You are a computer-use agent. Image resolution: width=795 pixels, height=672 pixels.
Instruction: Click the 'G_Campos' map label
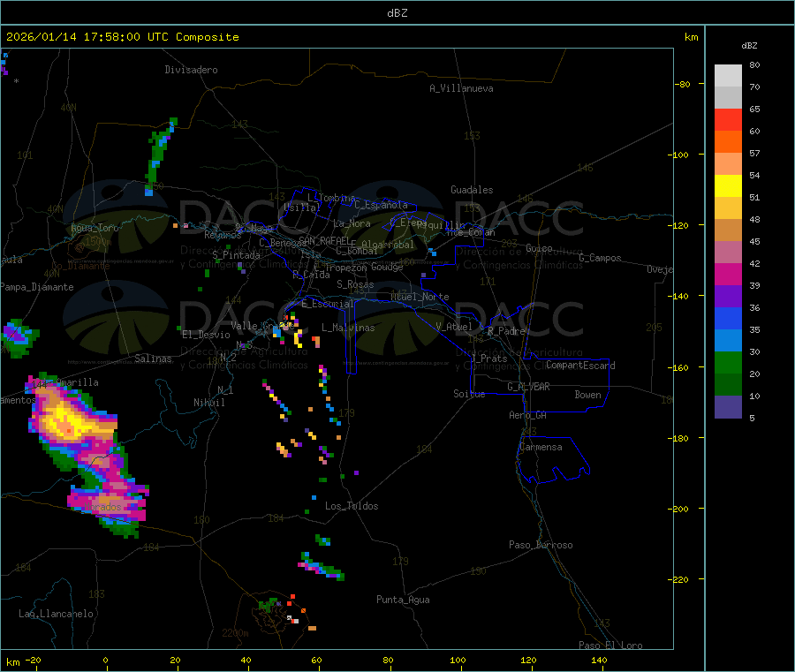[x=601, y=258]
